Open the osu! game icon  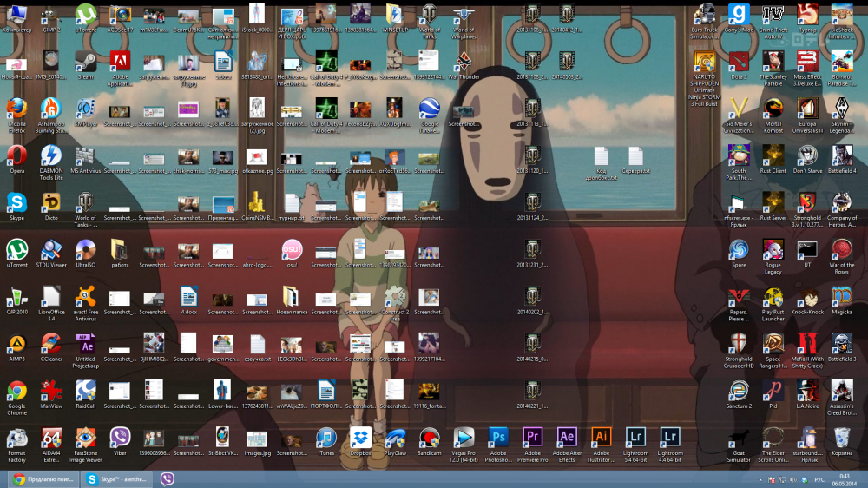[x=291, y=254]
